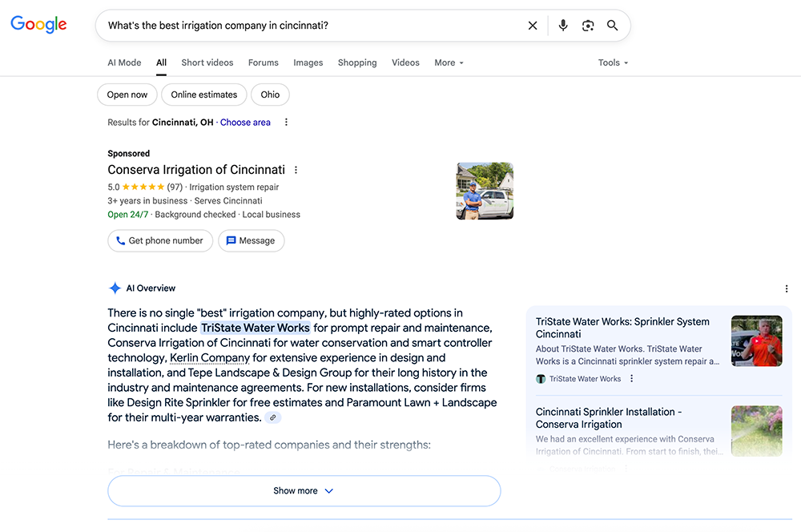Click TriState Water Works source name label
This screenshot has width=801, height=532.
click(585, 379)
